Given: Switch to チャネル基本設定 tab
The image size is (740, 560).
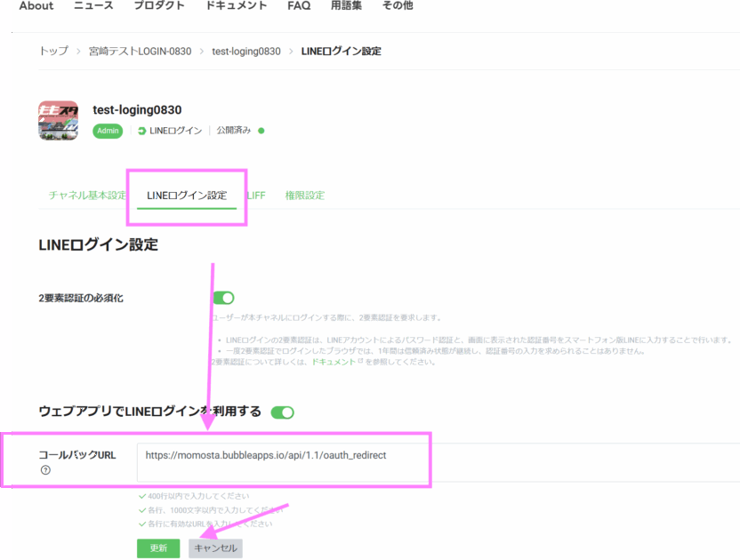Looking at the screenshot, I should 87,196.
